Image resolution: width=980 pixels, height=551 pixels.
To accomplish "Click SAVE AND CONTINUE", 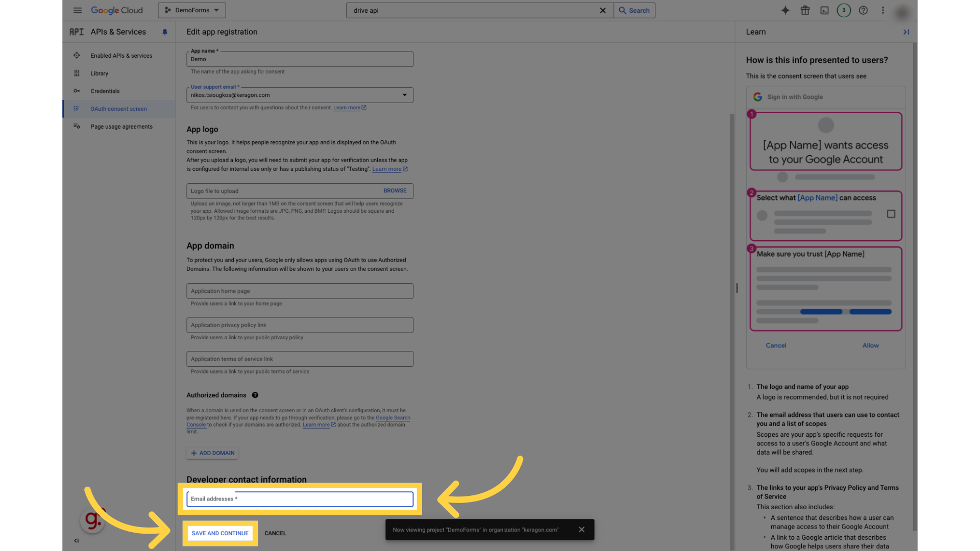I will 220,533.
